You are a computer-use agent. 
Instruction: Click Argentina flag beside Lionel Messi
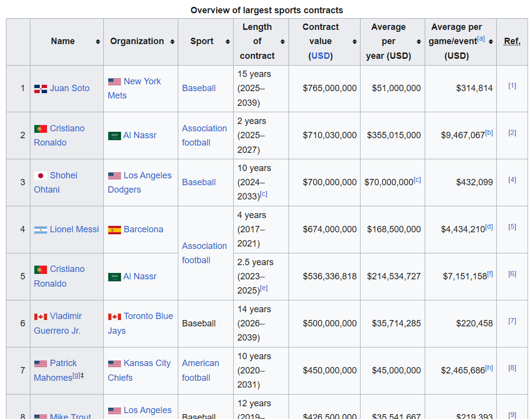point(40,230)
